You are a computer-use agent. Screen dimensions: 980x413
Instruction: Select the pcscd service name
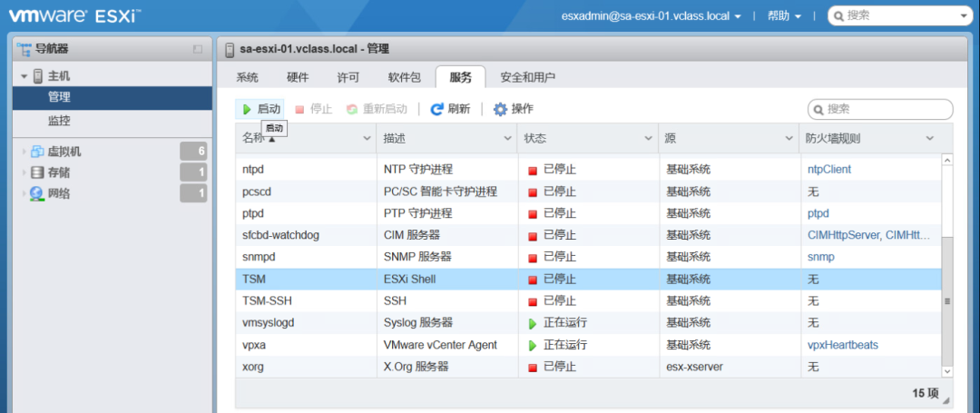click(x=257, y=192)
